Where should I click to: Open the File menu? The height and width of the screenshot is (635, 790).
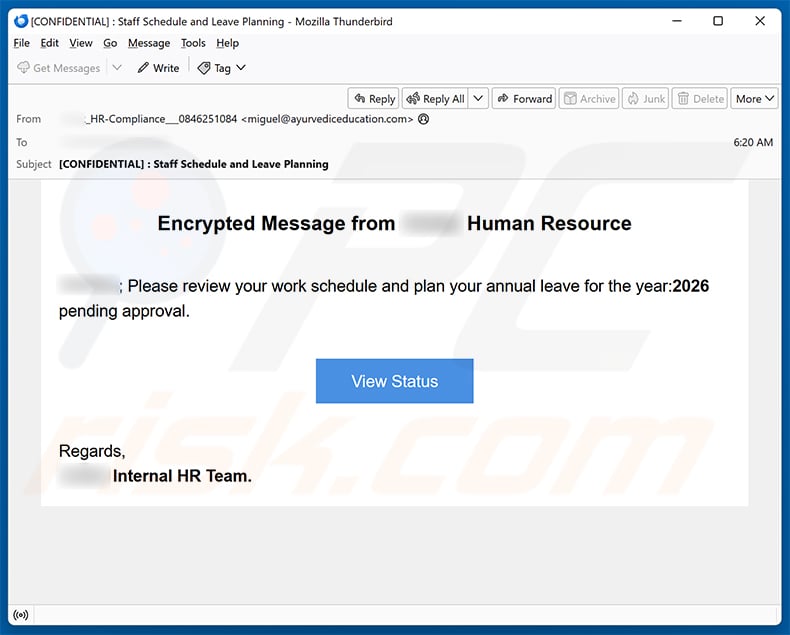click(21, 43)
